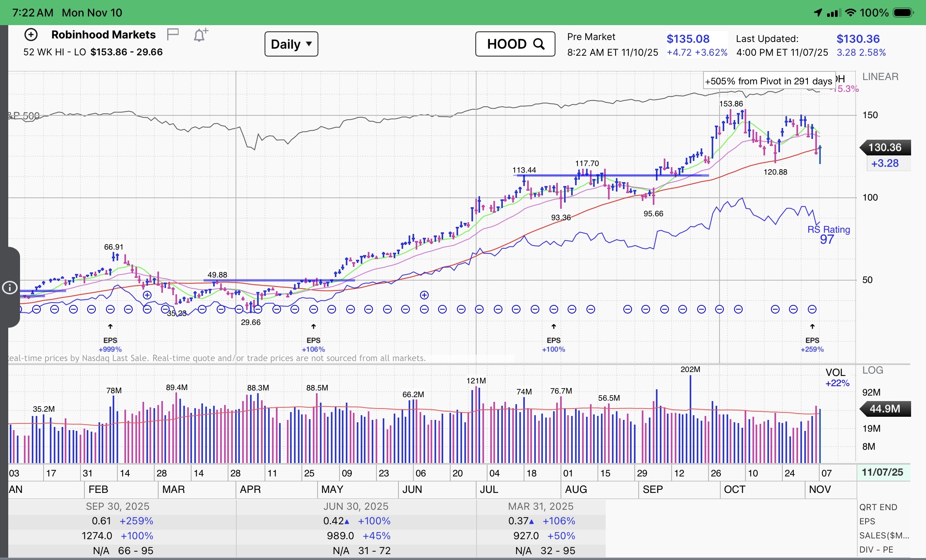Tap the EPS +999% arrow marker
Viewport: 926px width, 560px height.
coord(110,327)
